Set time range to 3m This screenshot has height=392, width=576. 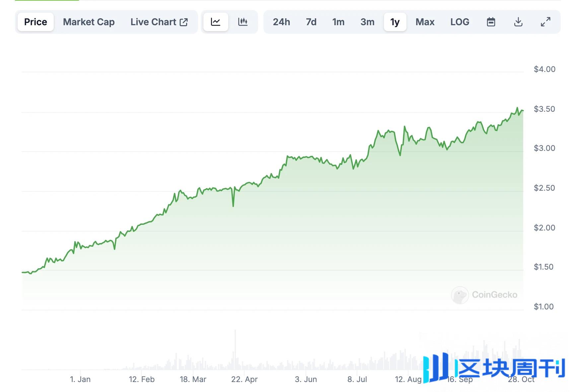(x=367, y=22)
